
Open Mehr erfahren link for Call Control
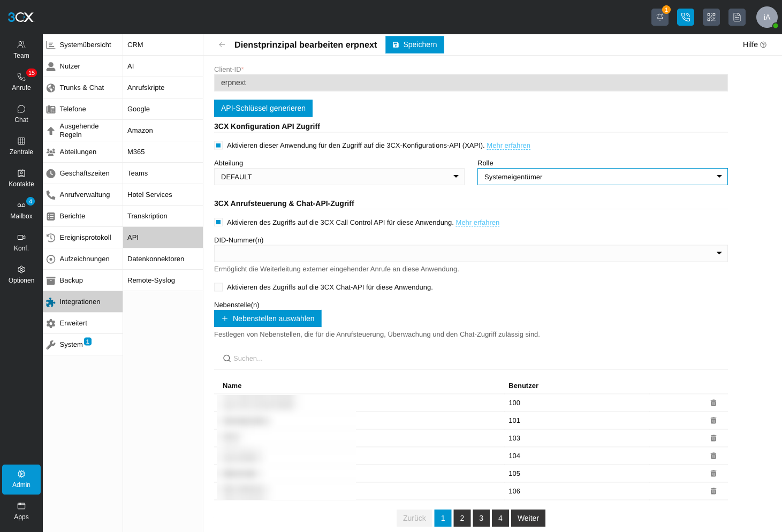coord(477,223)
